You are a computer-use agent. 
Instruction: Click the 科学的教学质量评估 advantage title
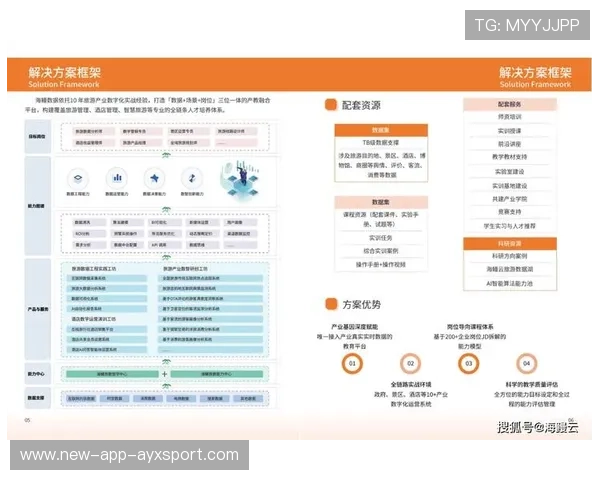[x=532, y=384]
